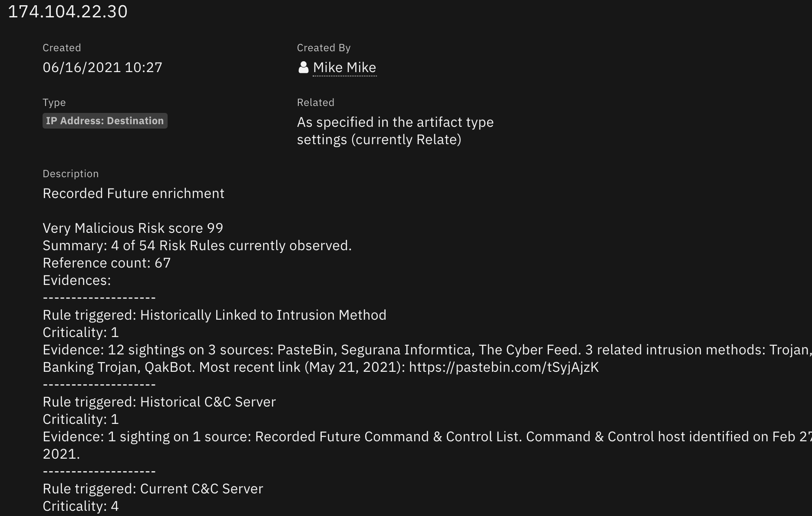The image size is (812, 516).
Task: Click the Reference count: 67 line
Action: point(106,263)
